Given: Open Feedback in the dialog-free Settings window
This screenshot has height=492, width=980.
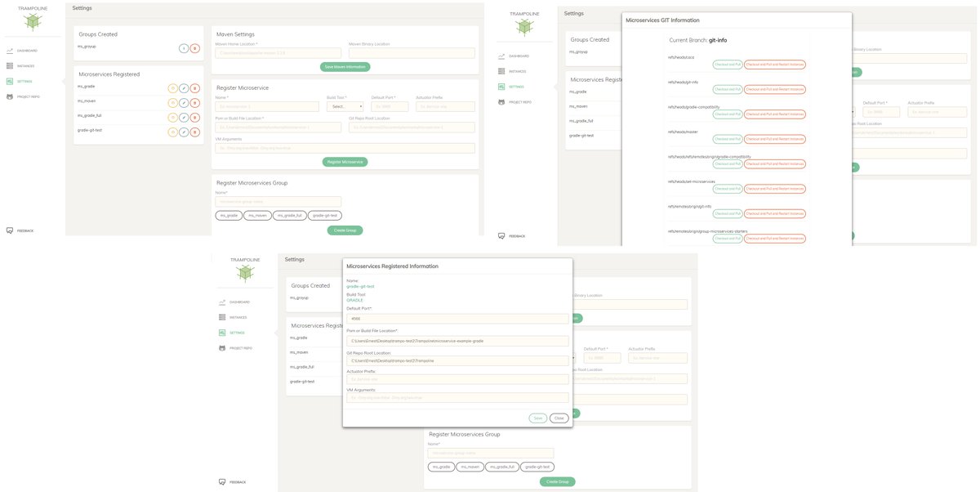Looking at the screenshot, I should coord(20,230).
